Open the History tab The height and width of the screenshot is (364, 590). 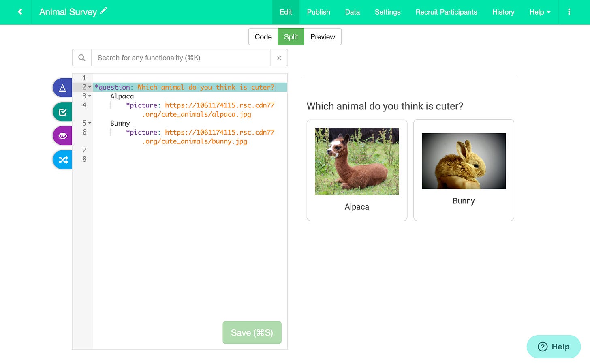(x=503, y=12)
